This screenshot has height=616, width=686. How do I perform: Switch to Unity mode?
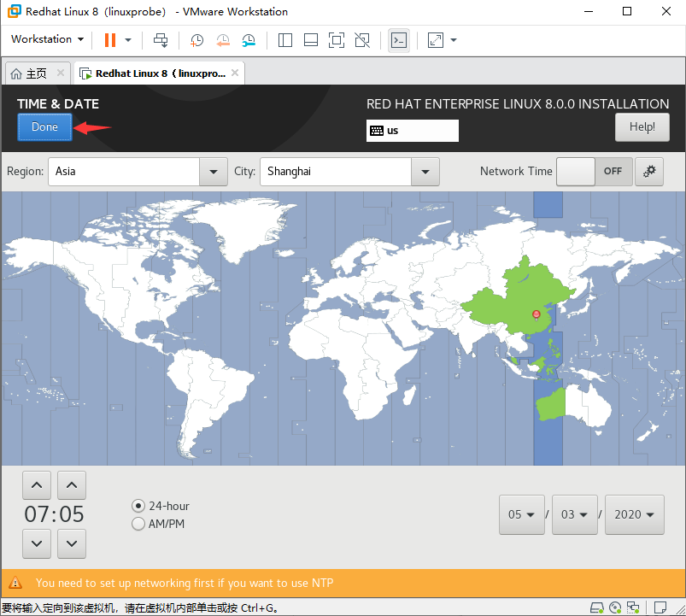[362, 40]
